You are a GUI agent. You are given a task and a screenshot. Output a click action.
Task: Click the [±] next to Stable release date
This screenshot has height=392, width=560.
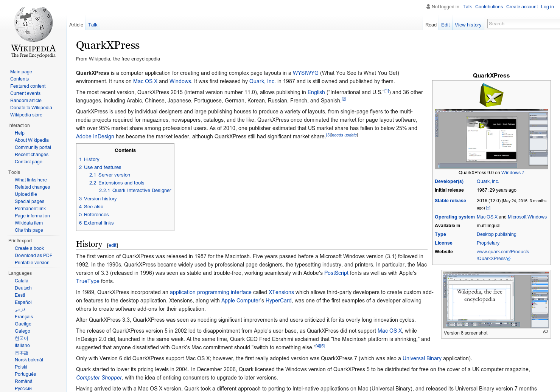(488, 208)
